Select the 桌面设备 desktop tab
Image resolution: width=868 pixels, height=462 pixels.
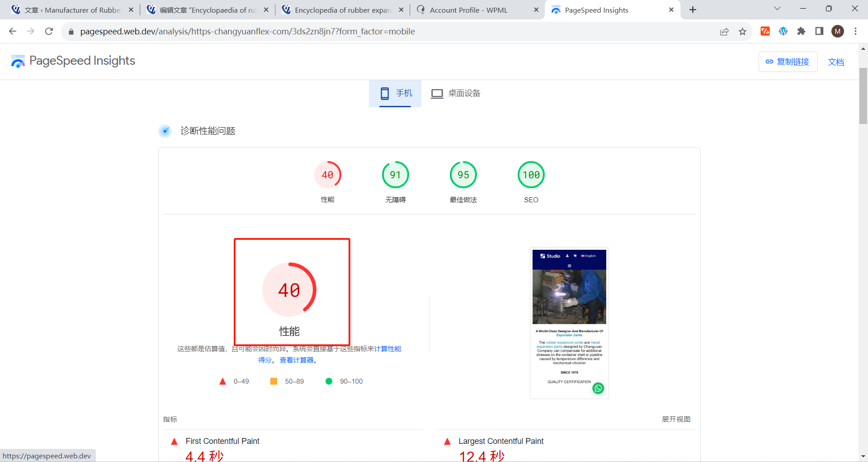(x=455, y=94)
